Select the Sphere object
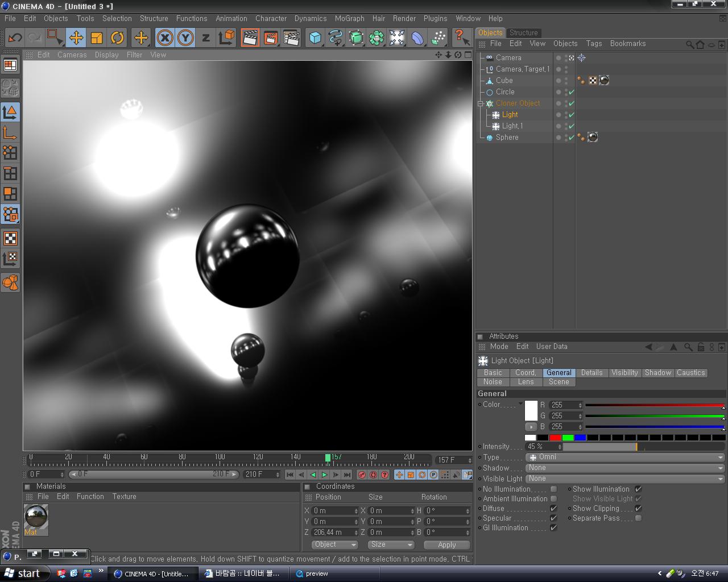Viewport: 728px width, 582px height. (507, 137)
